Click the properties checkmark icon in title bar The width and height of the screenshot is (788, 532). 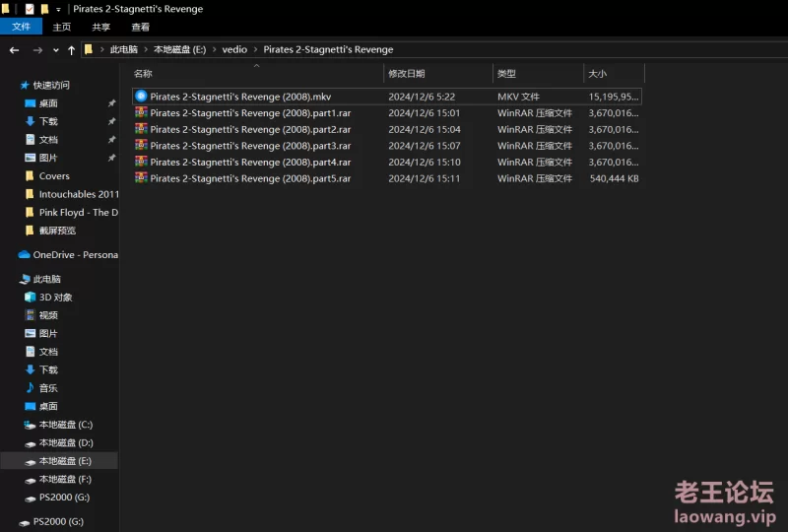[x=30, y=9]
